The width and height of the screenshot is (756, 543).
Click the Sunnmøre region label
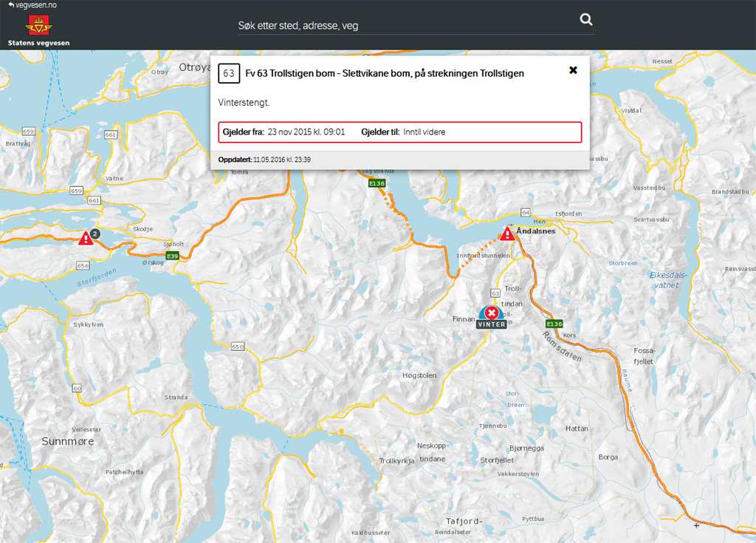pyautogui.click(x=68, y=441)
